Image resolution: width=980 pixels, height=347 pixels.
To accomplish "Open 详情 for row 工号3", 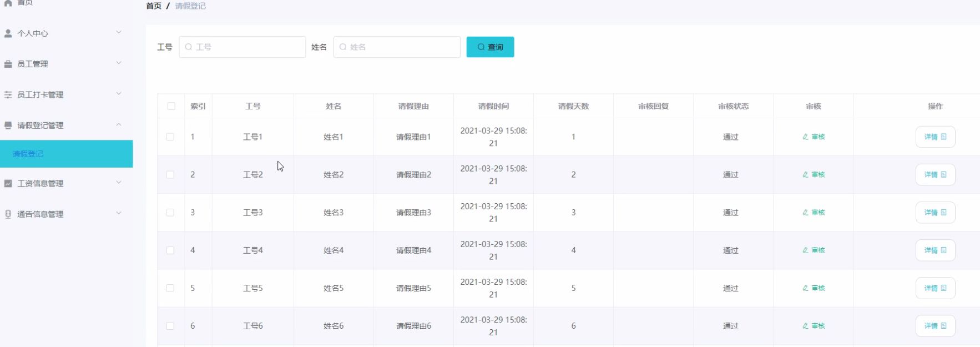I will pyautogui.click(x=935, y=212).
